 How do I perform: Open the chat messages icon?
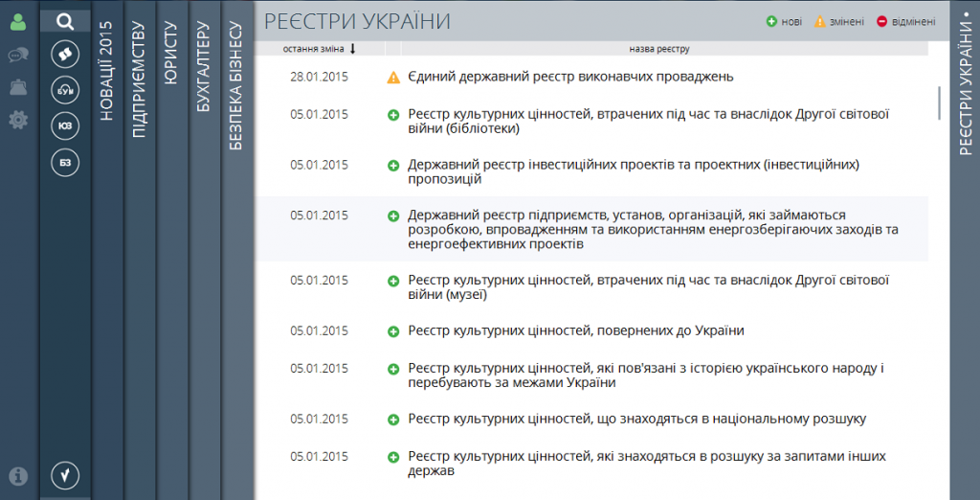[x=18, y=56]
